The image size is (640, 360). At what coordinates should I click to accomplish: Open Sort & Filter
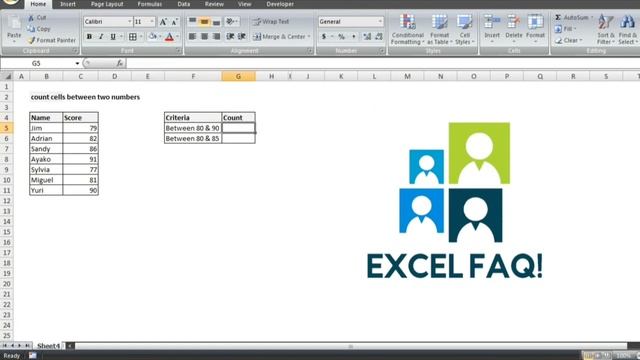click(606, 29)
